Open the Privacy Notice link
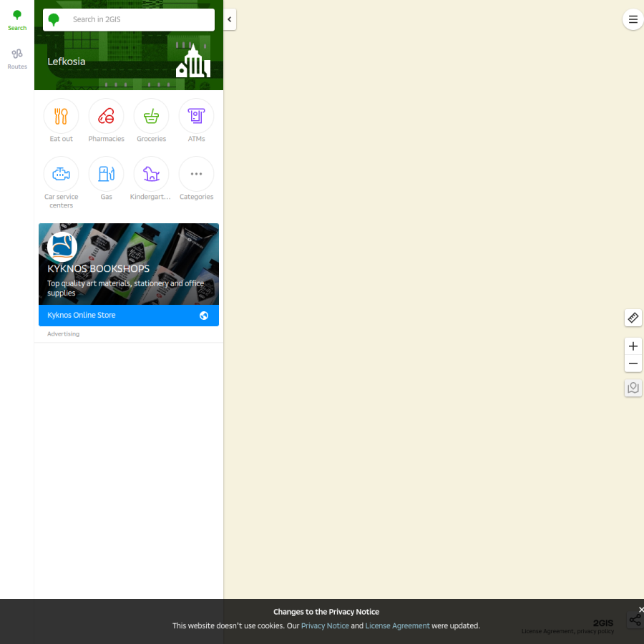This screenshot has width=644, height=644. (x=325, y=625)
